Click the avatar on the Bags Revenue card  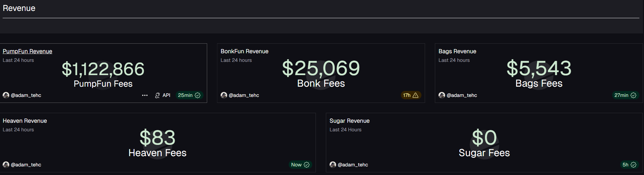442,95
